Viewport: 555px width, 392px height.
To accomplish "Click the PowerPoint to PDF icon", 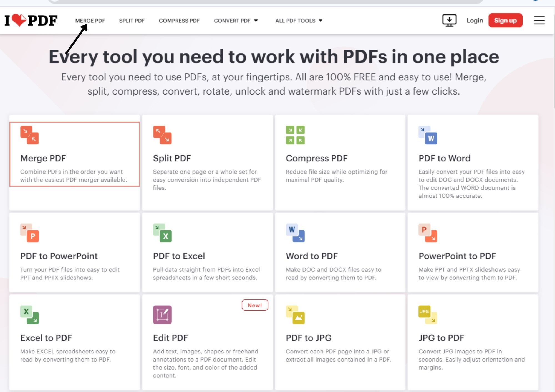I will tap(428, 233).
